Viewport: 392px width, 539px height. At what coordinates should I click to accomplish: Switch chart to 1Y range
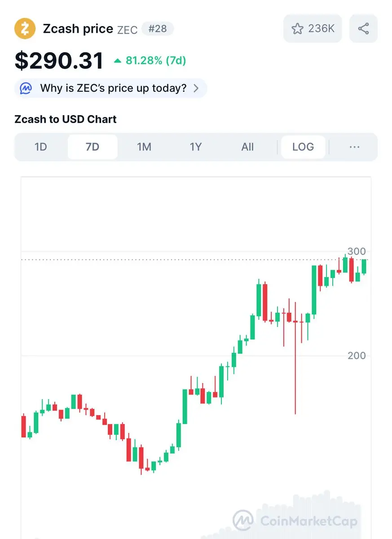[x=196, y=147]
